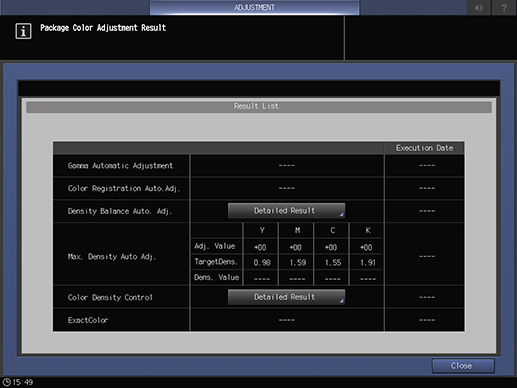517x388 pixels.
Task: Select the Max. Density Auto Adj. label
Action: pos(112,257)
